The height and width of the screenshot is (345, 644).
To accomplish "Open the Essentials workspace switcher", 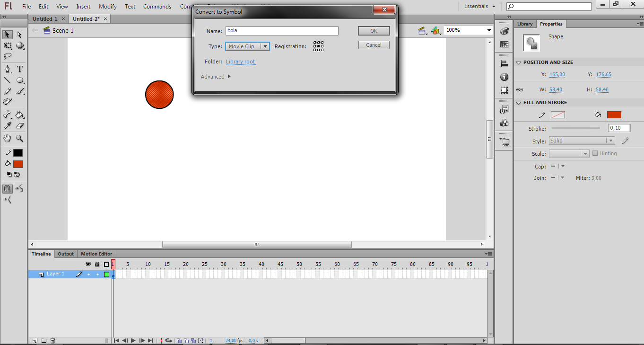I will point(479,6).
